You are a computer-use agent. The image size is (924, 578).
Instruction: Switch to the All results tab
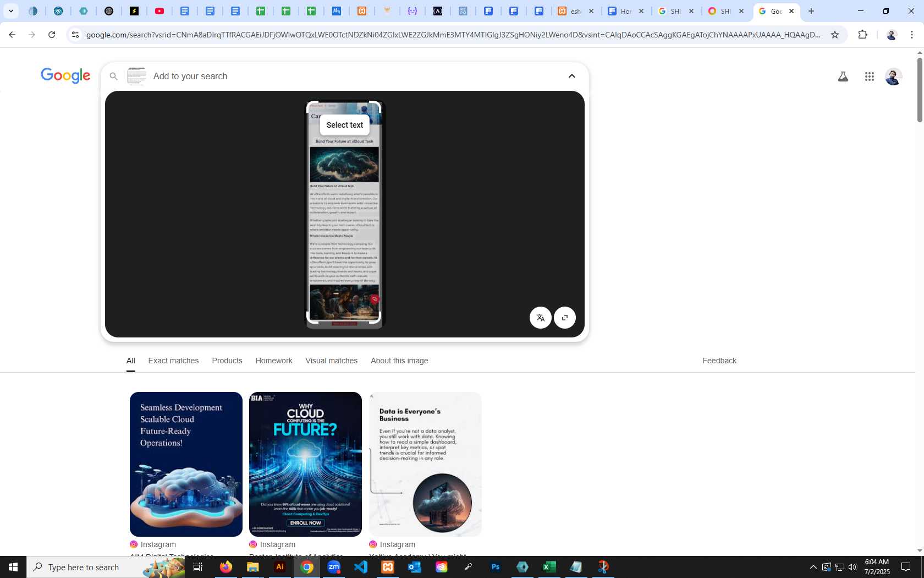[131, 361]
